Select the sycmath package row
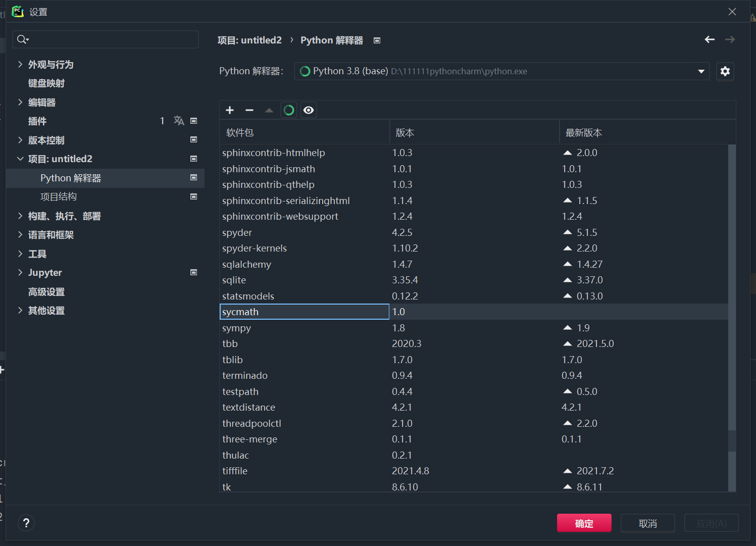This screenshot has width=756, height=546. 474,312
